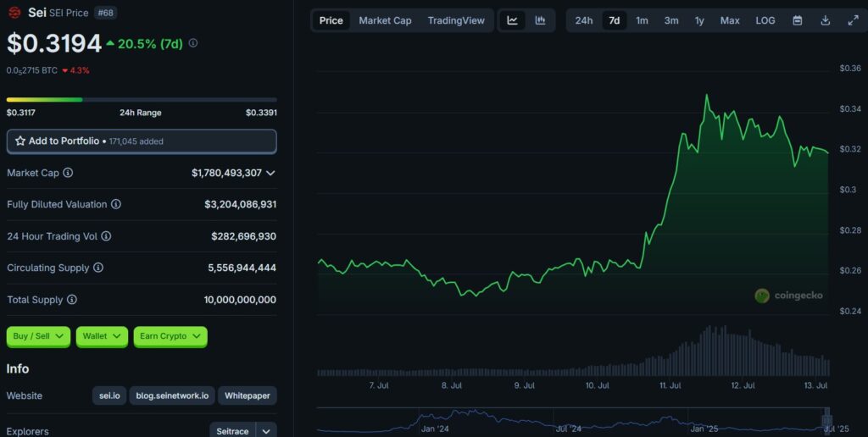
Task: Click the Sei coin logo icon
Action: coord(14,12)
